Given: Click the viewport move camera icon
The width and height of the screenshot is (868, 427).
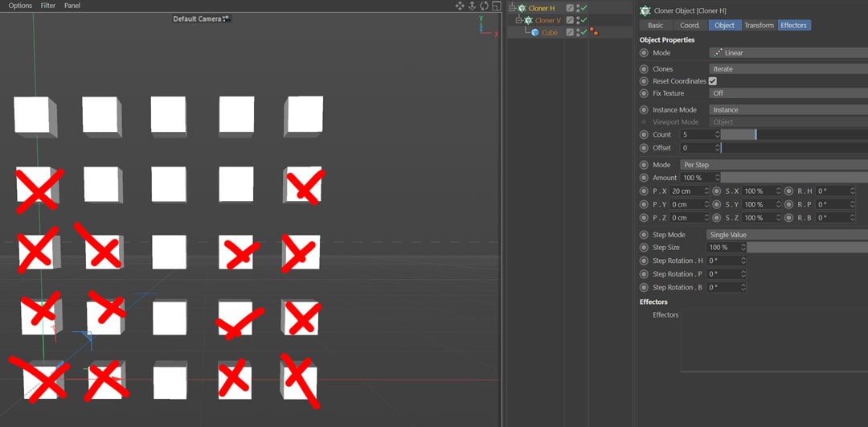Looking at the screenshot, I should (460, 6).
